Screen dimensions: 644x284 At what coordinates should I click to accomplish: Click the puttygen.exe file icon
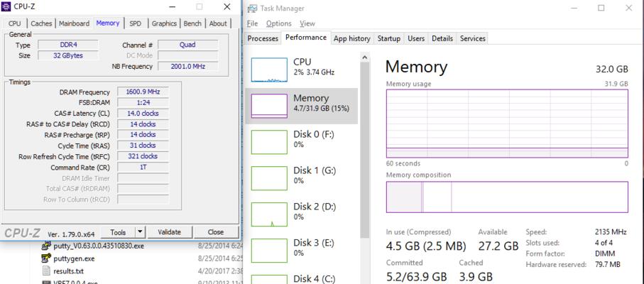click(46, 258)
